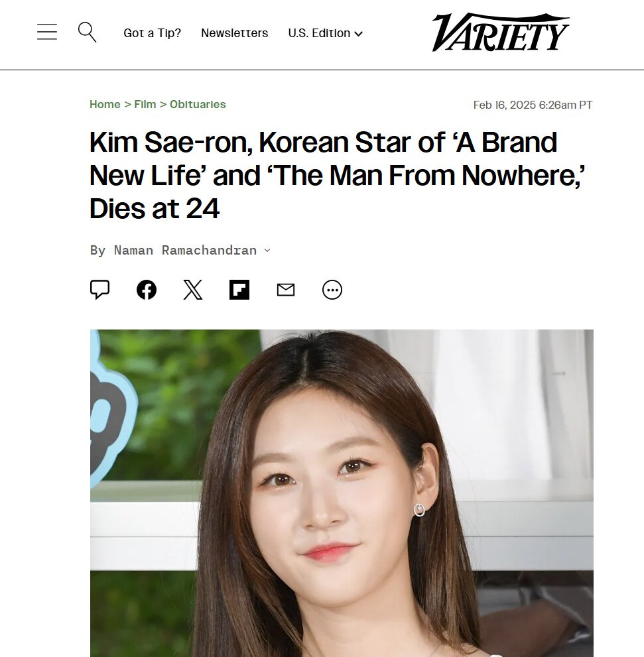Share article via Flipboard icon
The height and width of the screenshot is (657, 644).
(x=239, y=290)
